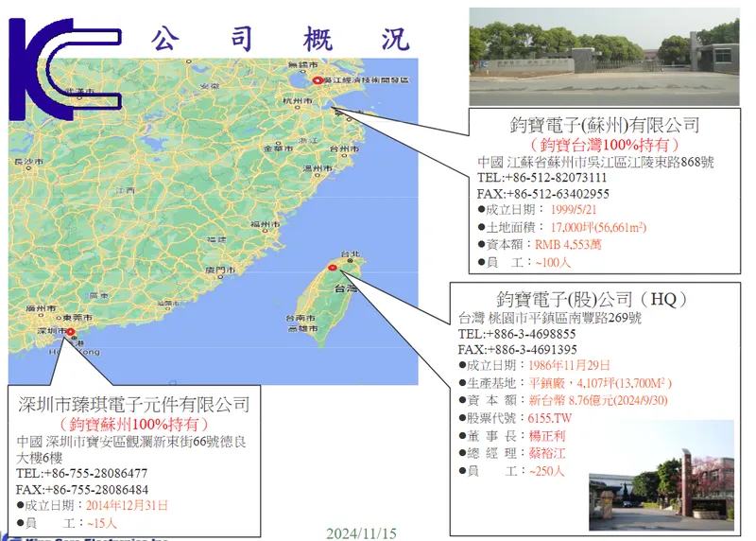Select the general manager name 蔡裕江
Screen dimensions: 756x541
pyautogui.click(x=547, y=453)
